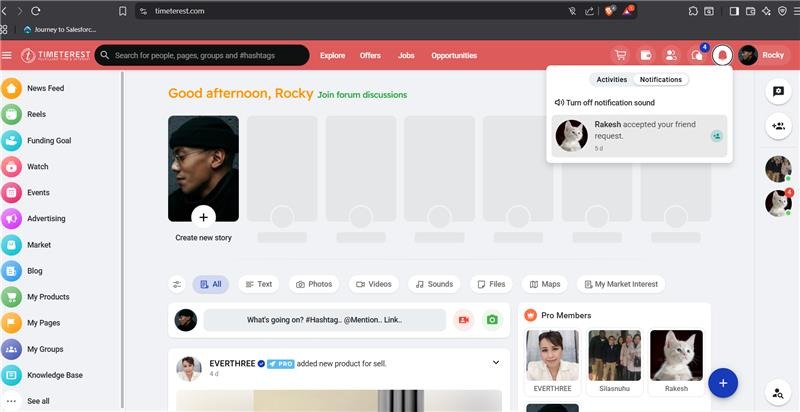
Task: Open EVERTHREE pro member thumbnail
Action: [x=552, y=355]
